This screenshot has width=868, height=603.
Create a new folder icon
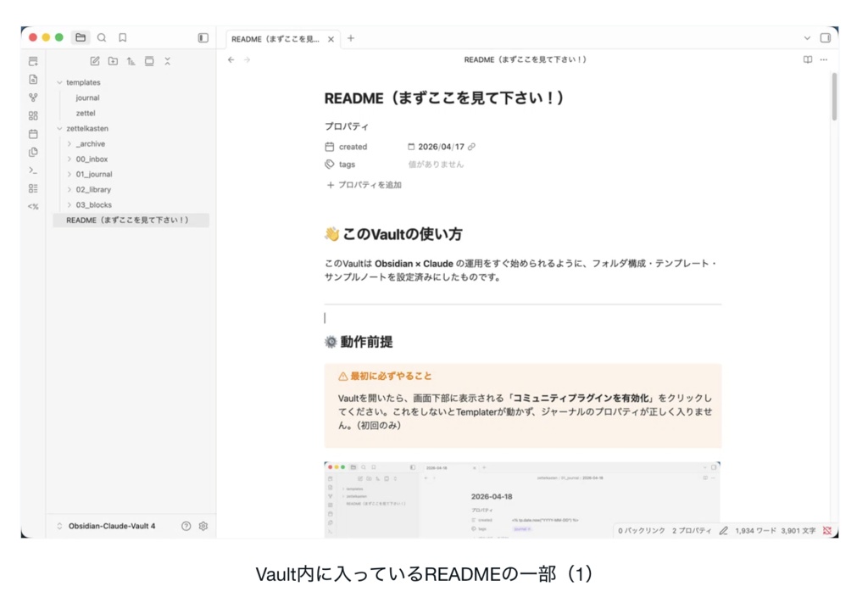tap(113, 61)
